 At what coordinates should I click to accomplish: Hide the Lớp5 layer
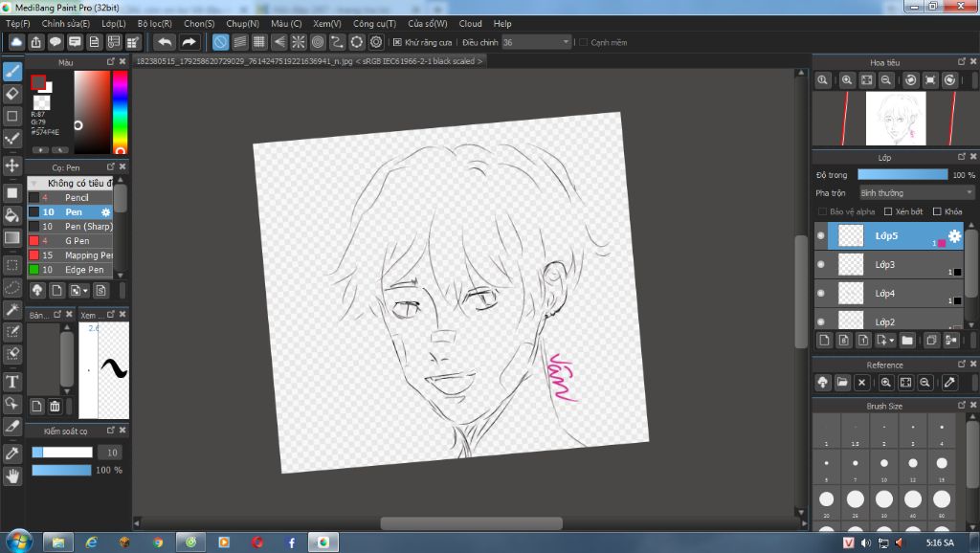pos(821,235)
